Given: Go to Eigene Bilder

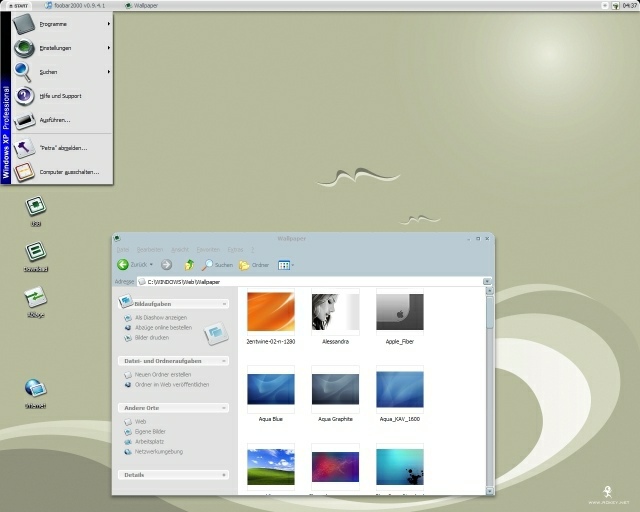Looking at the screenshot, I should tap(150, 432).
